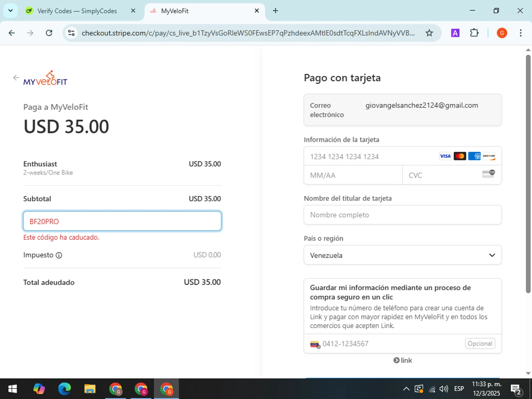Image resolution: width=532 pixels, height=399 pixels.
Task: Expand the tab search chevron
Action: tap(10, 11)
